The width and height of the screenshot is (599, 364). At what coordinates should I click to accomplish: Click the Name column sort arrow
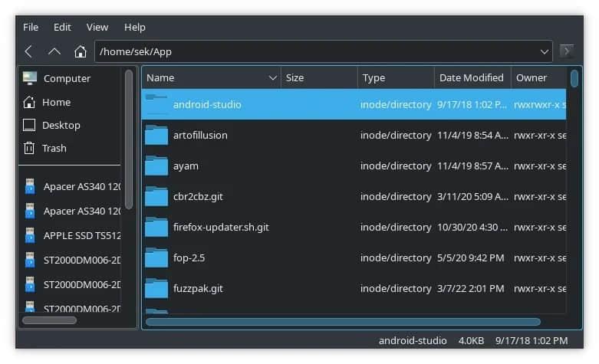pos(272,78)
